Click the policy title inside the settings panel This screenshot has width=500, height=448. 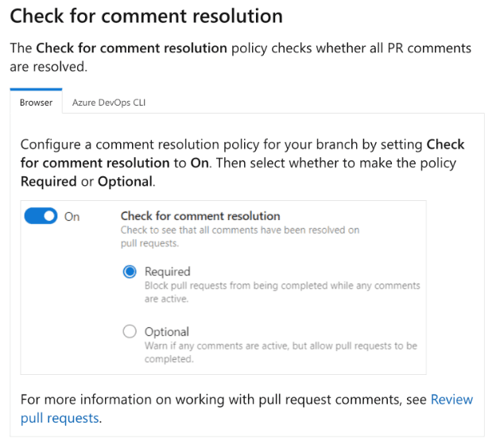[200, 215]
